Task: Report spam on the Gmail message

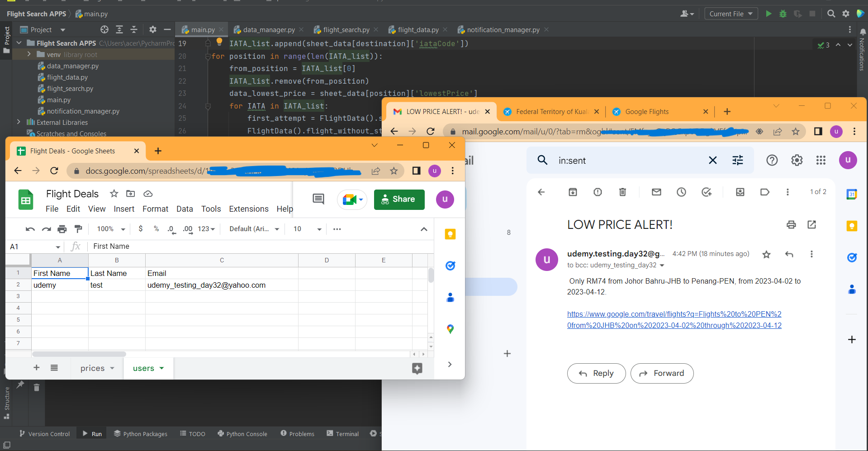Action: [598, 192]
